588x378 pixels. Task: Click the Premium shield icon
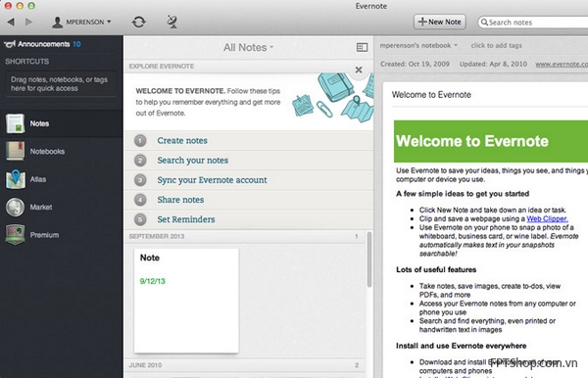tap(16, 234)
